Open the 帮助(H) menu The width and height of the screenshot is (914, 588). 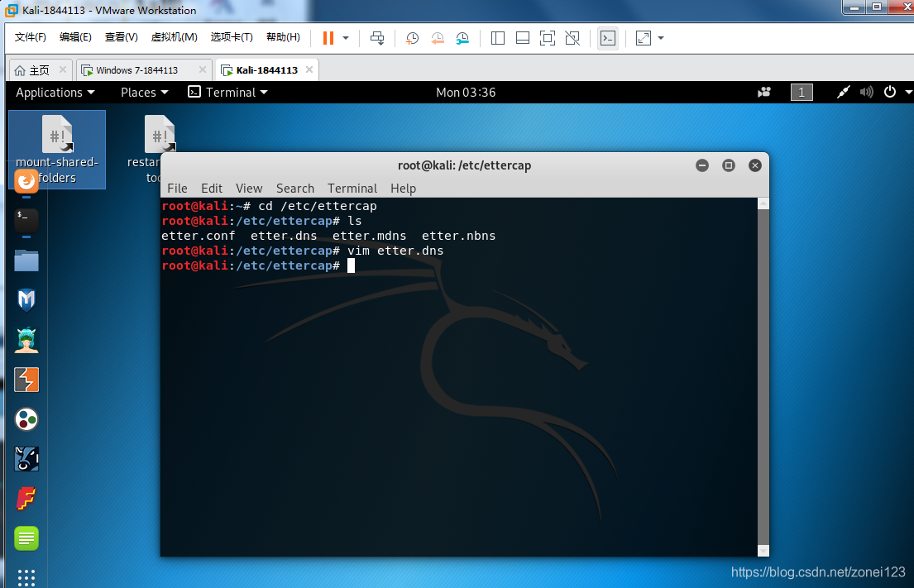point(283,37)
